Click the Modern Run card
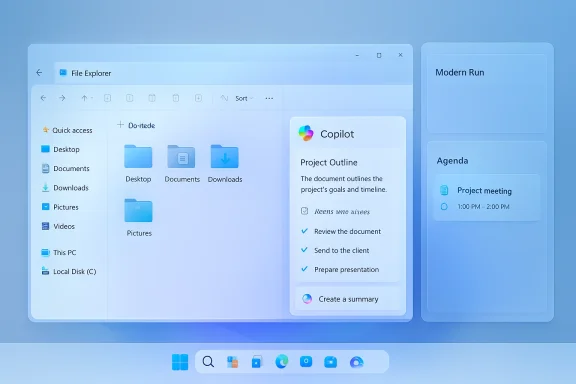The width and height of the screenshot is (576, 384). [487, 93]
